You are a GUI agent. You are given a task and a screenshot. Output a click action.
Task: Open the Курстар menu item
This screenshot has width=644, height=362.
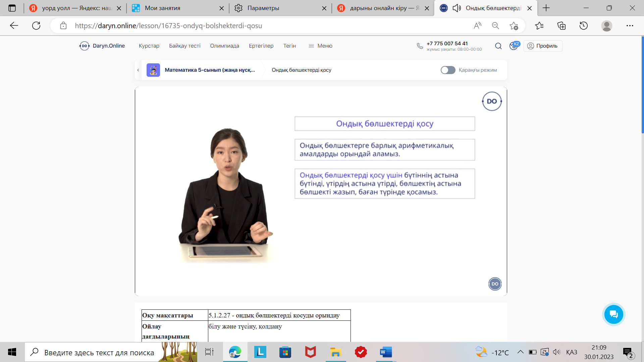pyautogui.click(x=149, y=46)
